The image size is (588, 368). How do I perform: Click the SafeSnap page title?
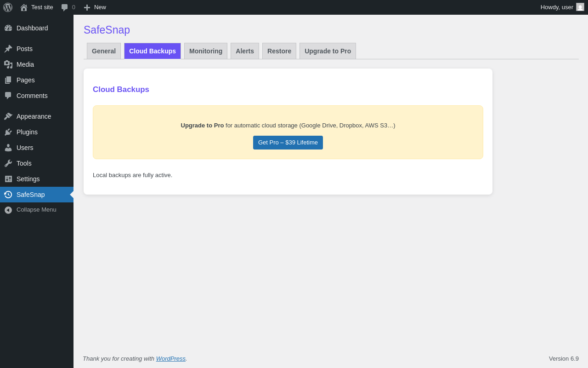[107, 30]
